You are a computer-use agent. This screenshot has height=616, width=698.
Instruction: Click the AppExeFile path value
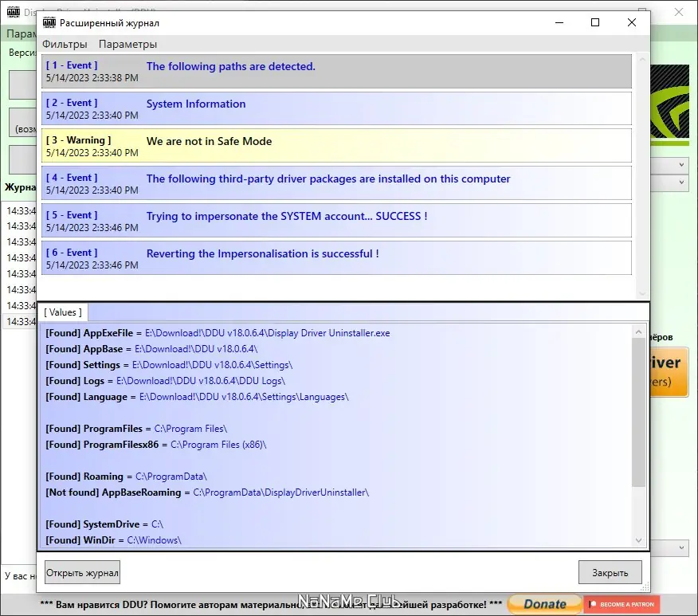tap(267, 333)
